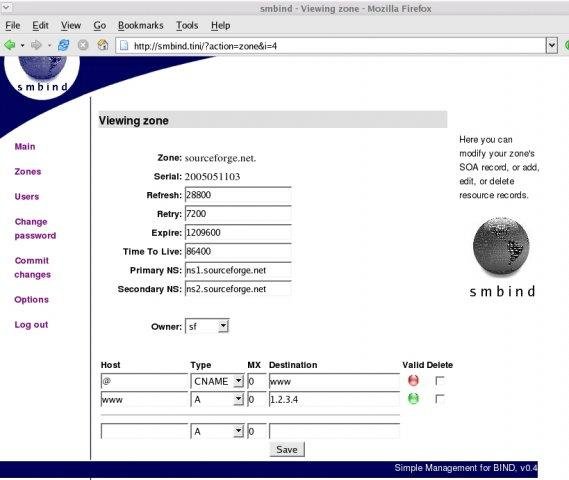Open the File menu
The image size is (569, 480).
[13, 25]
